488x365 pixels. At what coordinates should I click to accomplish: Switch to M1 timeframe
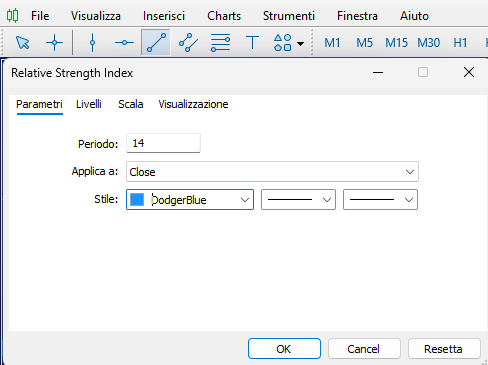332,43
